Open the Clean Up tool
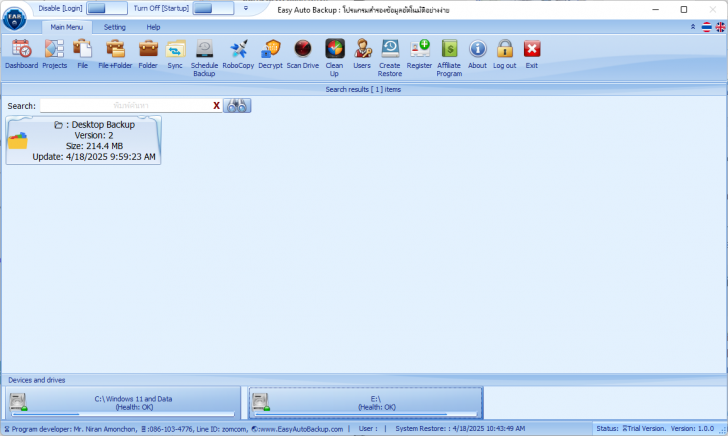The height and width of the screenshot is (436, 728). pyautogui.click(x=334, y=58)
